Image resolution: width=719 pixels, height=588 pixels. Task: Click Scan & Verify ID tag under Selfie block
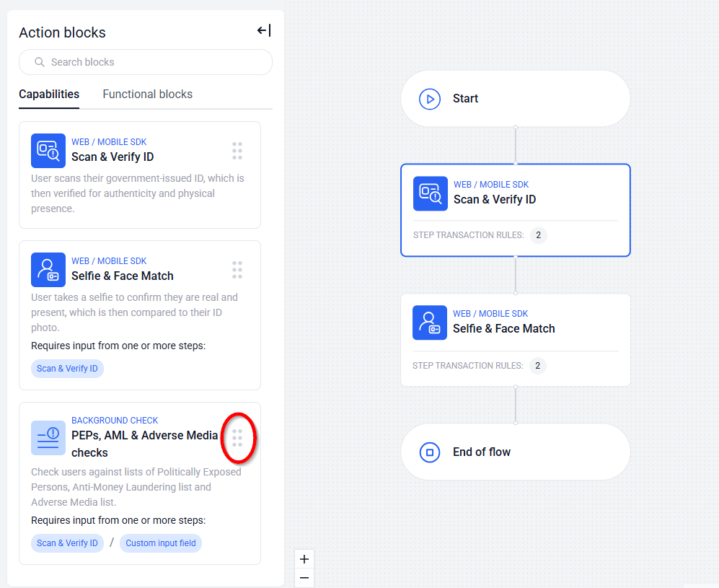click(67, 369)
